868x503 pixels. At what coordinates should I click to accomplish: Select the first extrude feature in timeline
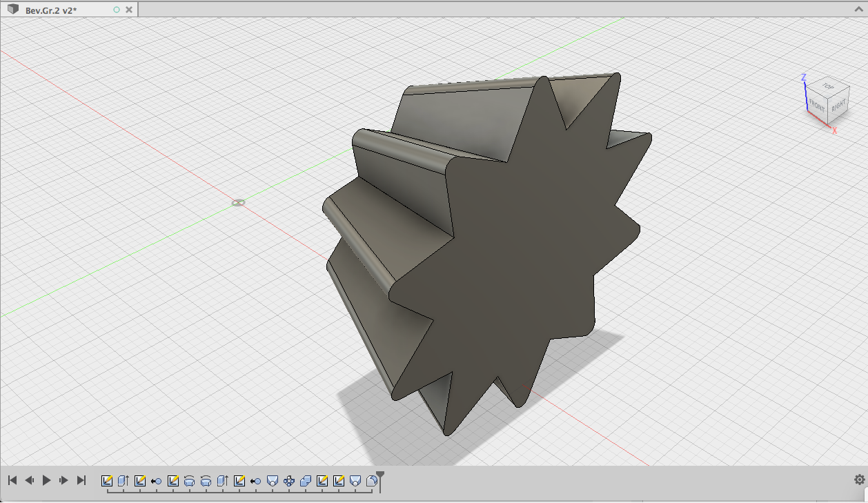click(x=124, y=481)
